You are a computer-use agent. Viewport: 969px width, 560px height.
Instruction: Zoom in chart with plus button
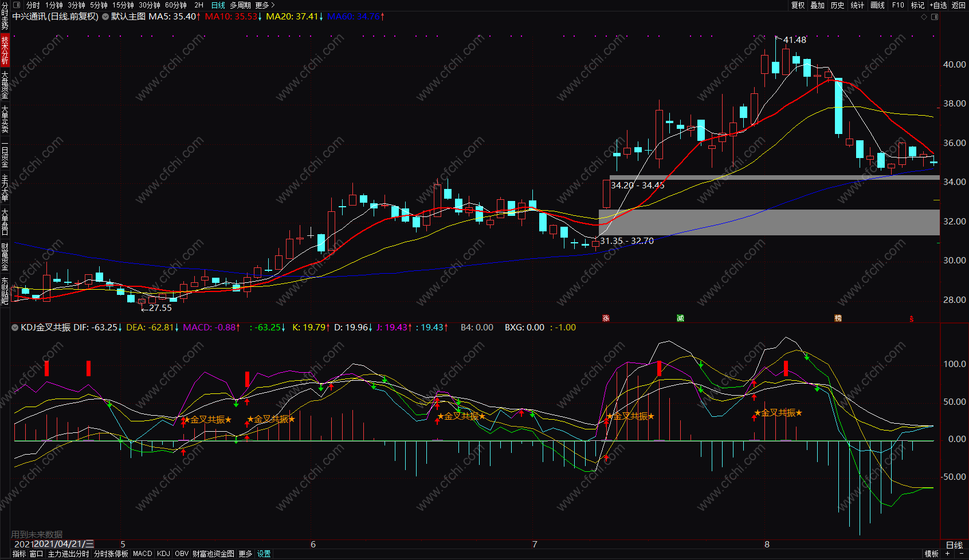948,554
